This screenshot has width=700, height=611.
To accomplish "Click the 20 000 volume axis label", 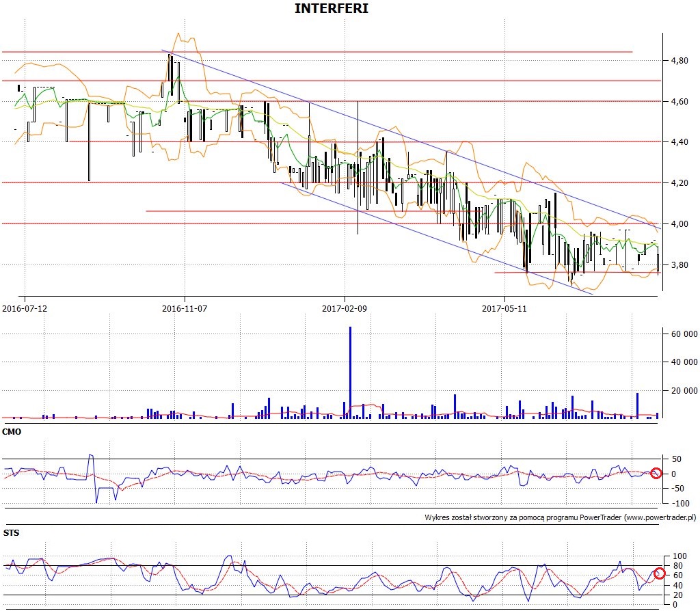I will click(684, 390).
